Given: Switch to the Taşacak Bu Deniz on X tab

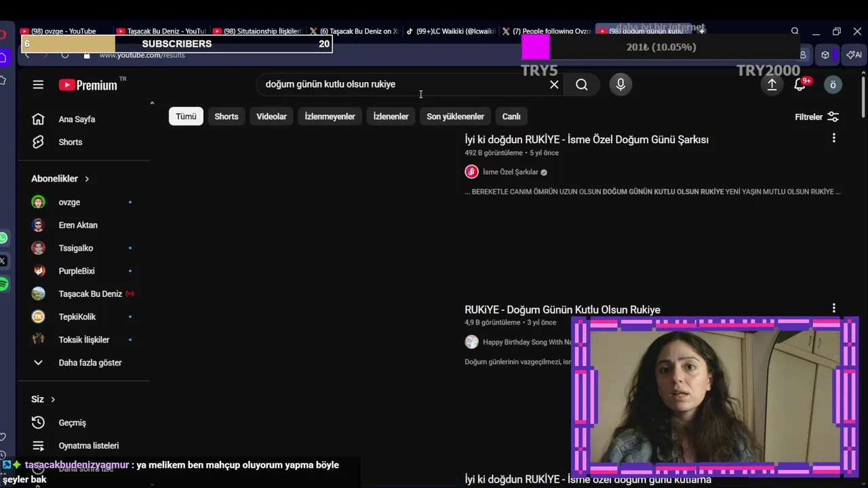Looking at the screenshot, I should pyautogui.click(x=354, y=31).
